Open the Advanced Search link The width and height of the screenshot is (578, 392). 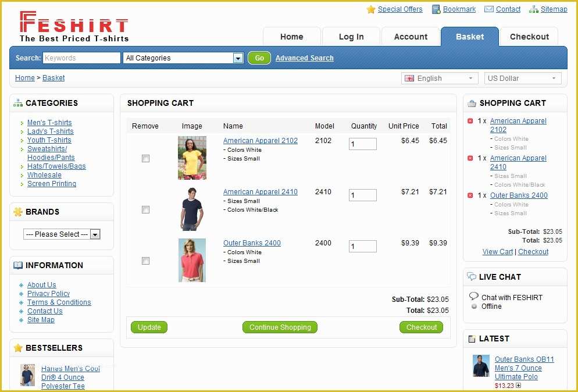click(x=305, y=58)
